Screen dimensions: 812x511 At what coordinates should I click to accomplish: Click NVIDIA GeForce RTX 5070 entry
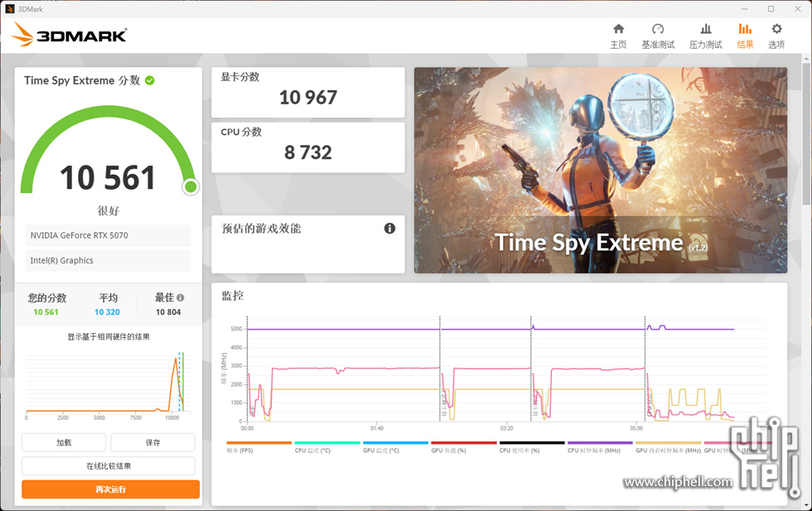(x=109, y=235)
